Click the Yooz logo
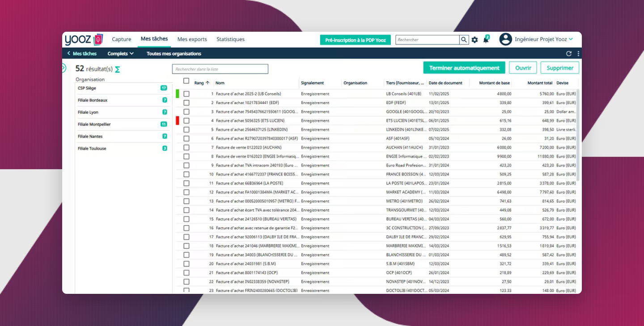The image size is (644, 326). (x=84, y=39)
